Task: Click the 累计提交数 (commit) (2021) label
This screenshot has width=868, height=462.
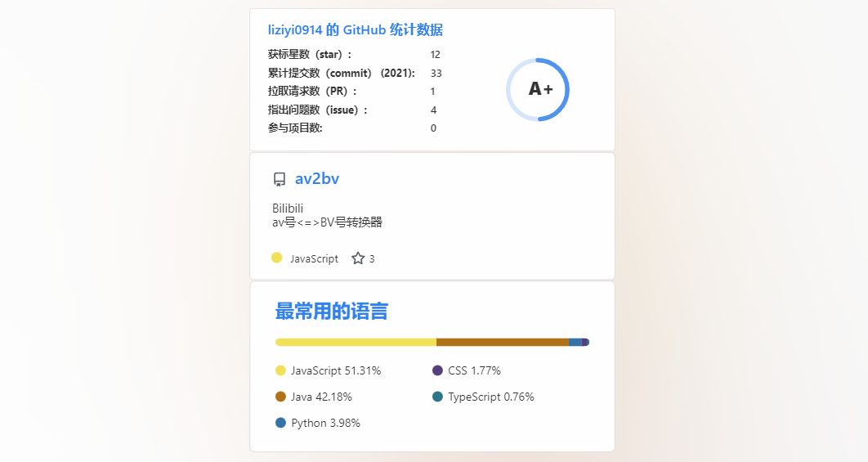Action: pos(342,73)
